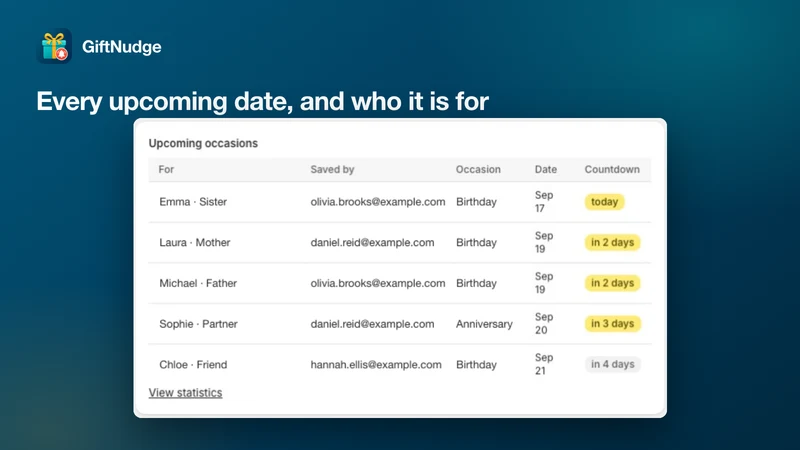Screen dimensions: 800x450
Task: Click the 'Sep 17' date cell
Action: (x=544, y=202)
